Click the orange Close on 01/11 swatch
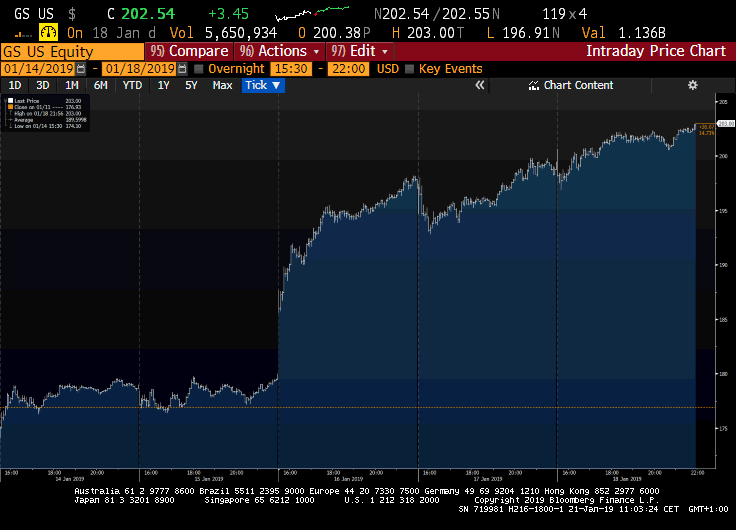736x530 pixels. coord(10,107)
